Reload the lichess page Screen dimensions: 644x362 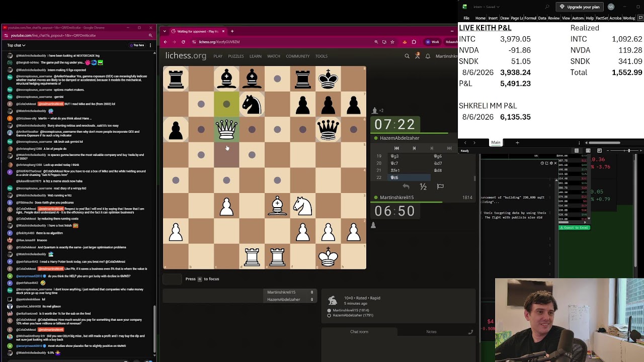[x=183, y=42]
